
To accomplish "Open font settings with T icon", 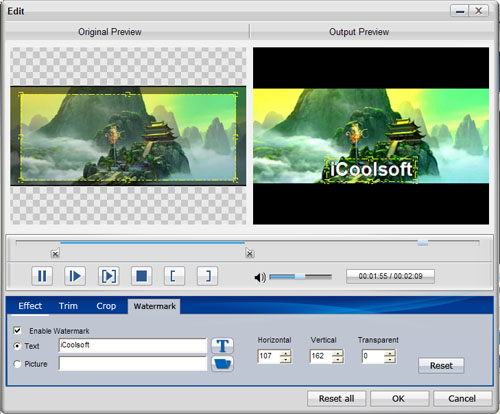I will coord(222,346).
